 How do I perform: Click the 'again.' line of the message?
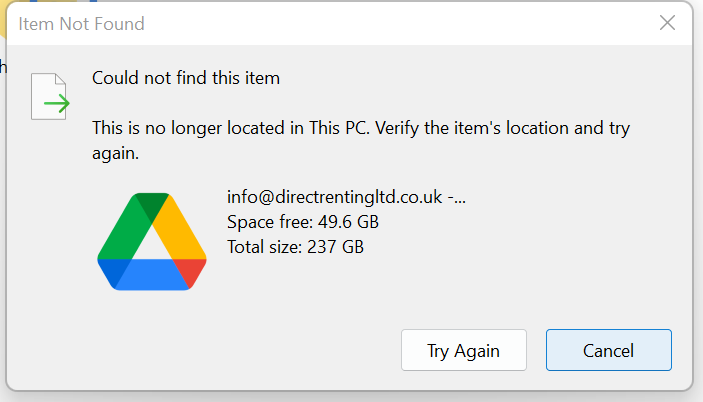click(115, 153)
